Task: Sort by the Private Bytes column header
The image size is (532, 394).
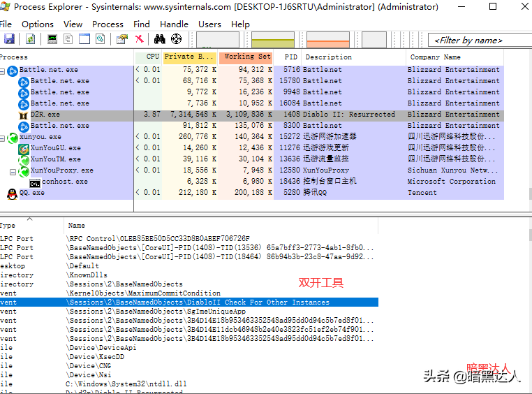Action: coord(189,57)
